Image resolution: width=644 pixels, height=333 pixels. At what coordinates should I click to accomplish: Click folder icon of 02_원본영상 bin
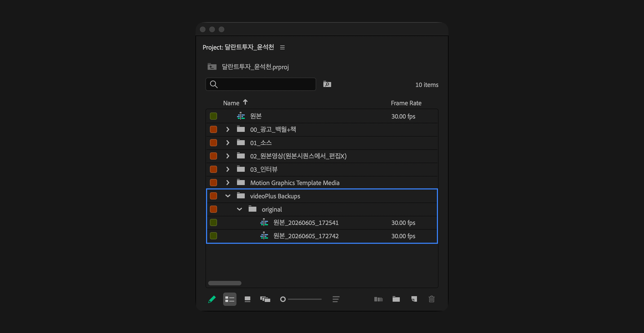[241, 155]
